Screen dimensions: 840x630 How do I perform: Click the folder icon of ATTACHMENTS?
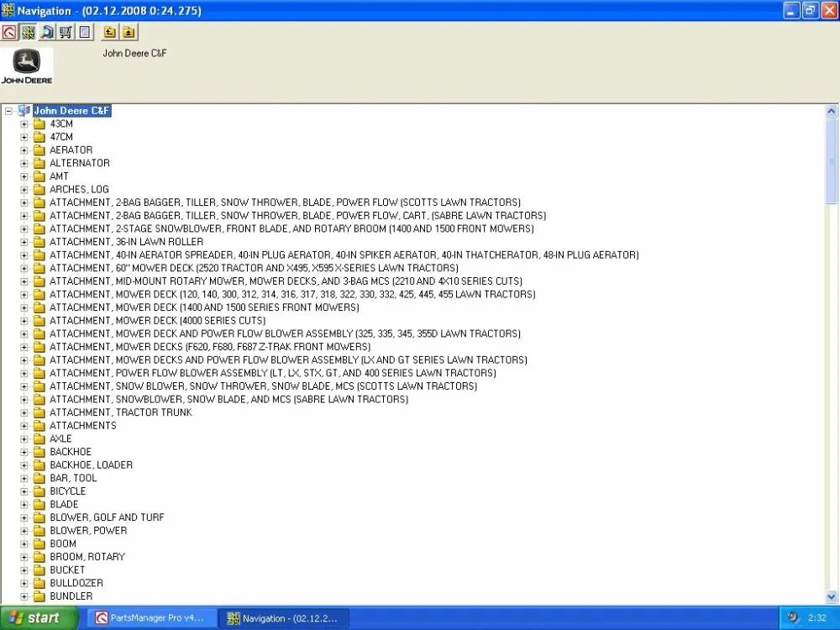point(39,425)
